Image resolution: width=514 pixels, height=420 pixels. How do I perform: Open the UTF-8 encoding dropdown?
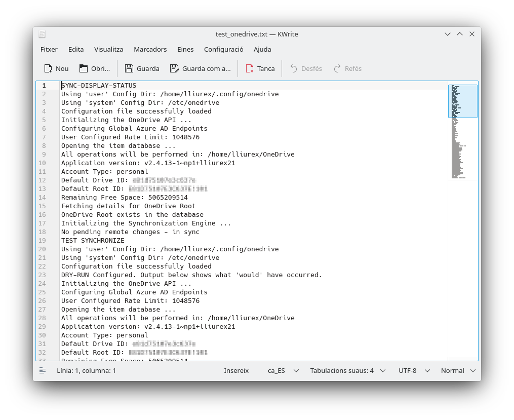[414, 370]
